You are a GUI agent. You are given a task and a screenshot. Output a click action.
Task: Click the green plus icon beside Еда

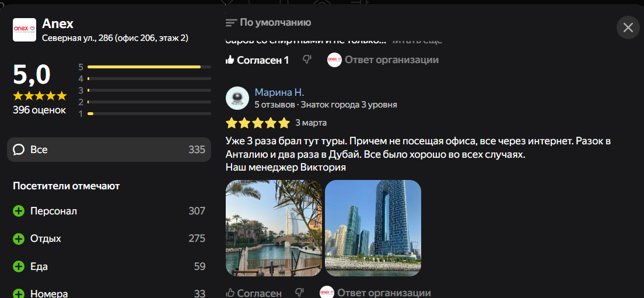pos(19,266)
